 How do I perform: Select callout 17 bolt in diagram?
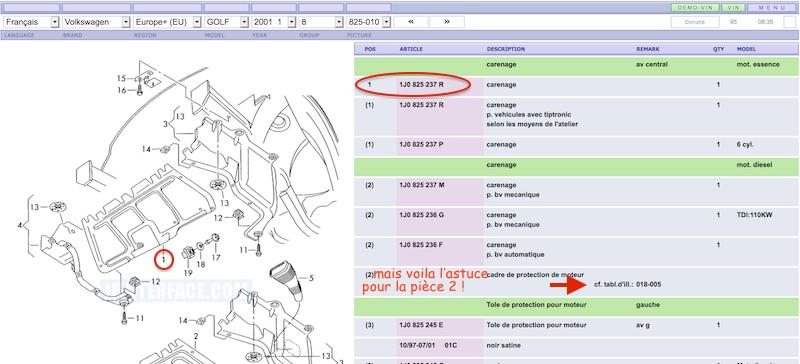(x=216, y=258)
